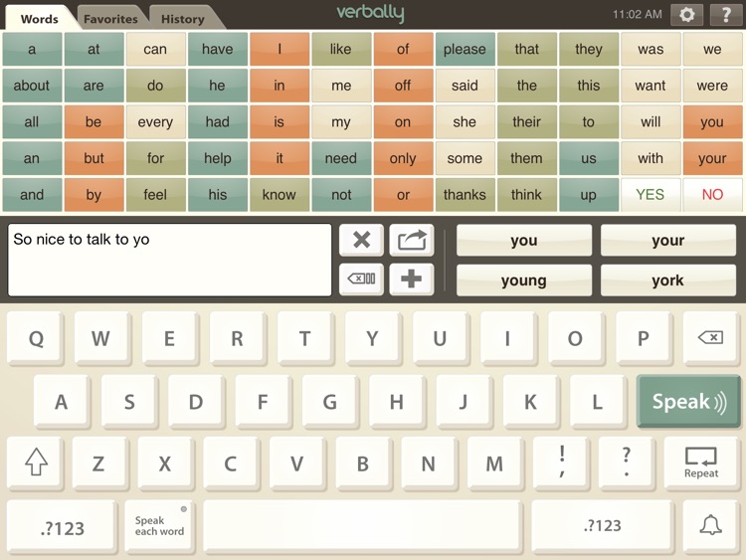Tap the U key
The height and width of the screenshot is (560, 746).
[440, 338]
